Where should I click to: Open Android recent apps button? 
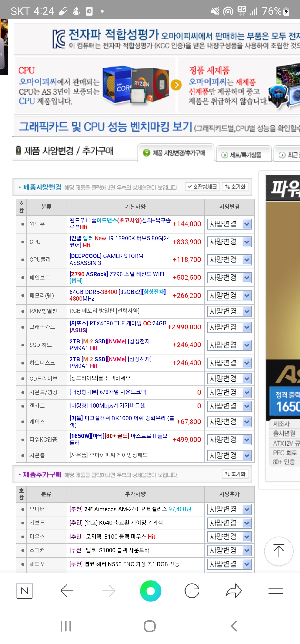(x=66, y=626)
